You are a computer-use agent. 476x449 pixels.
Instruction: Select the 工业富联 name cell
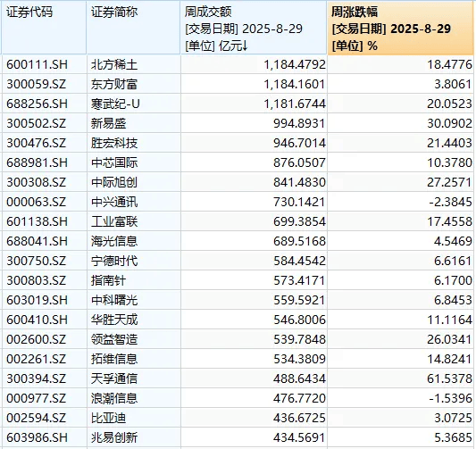pyautogui.click(x=134, y=221)
